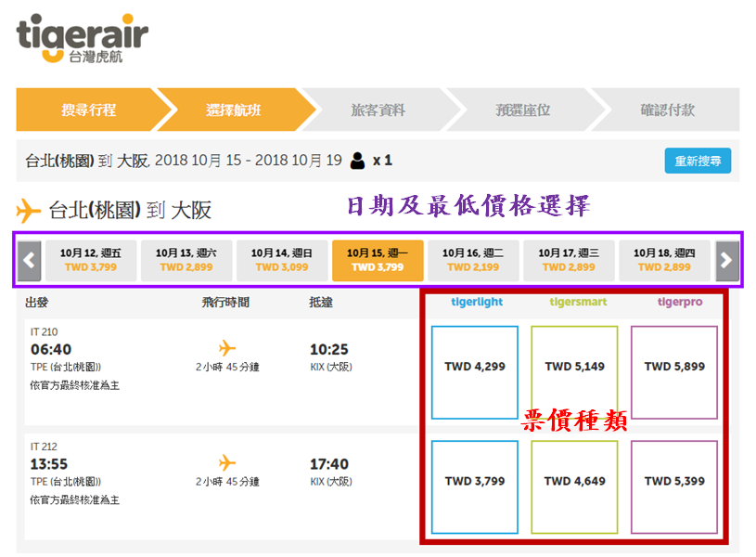The width and height of the screenshot is (756, 557).
Task: Choose tigersmart fare TWD 5,149 for IT 210
Action: point(575,372)
